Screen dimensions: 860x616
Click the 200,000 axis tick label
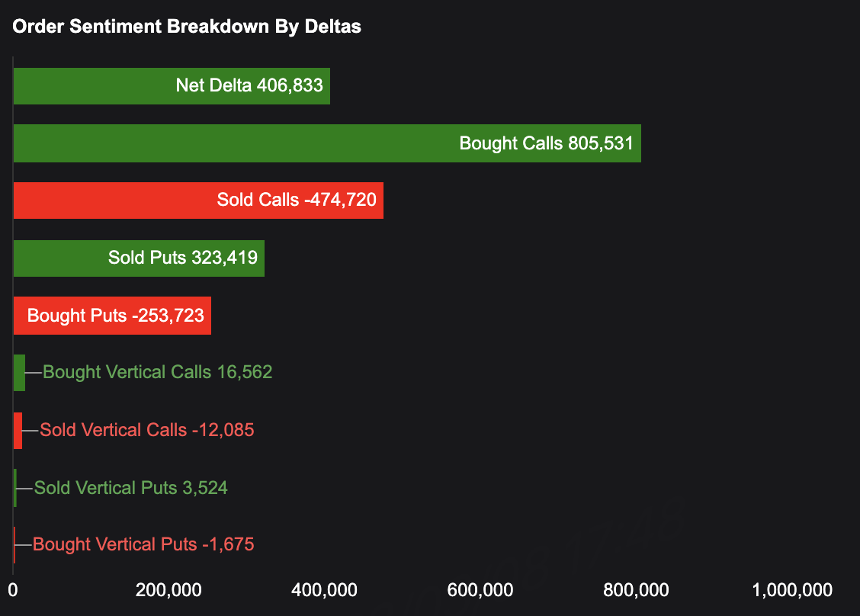pos(169,589)
